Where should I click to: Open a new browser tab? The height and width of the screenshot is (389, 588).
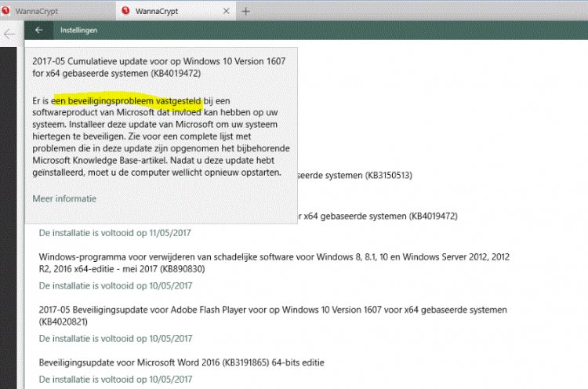tap(245, 12)
